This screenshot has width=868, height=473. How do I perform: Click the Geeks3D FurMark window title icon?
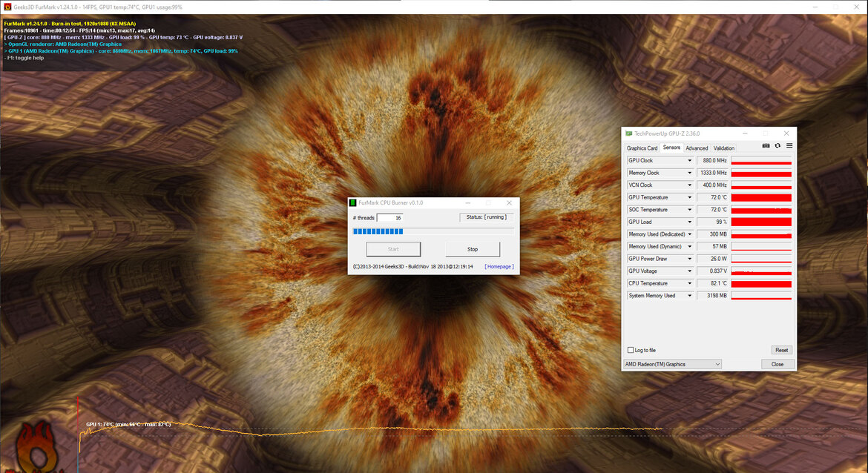click(7, 7)
